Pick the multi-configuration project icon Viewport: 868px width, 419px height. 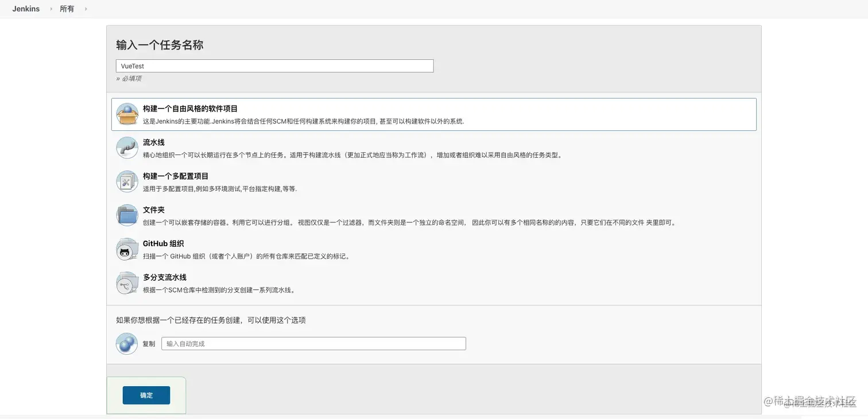(127, 181)
